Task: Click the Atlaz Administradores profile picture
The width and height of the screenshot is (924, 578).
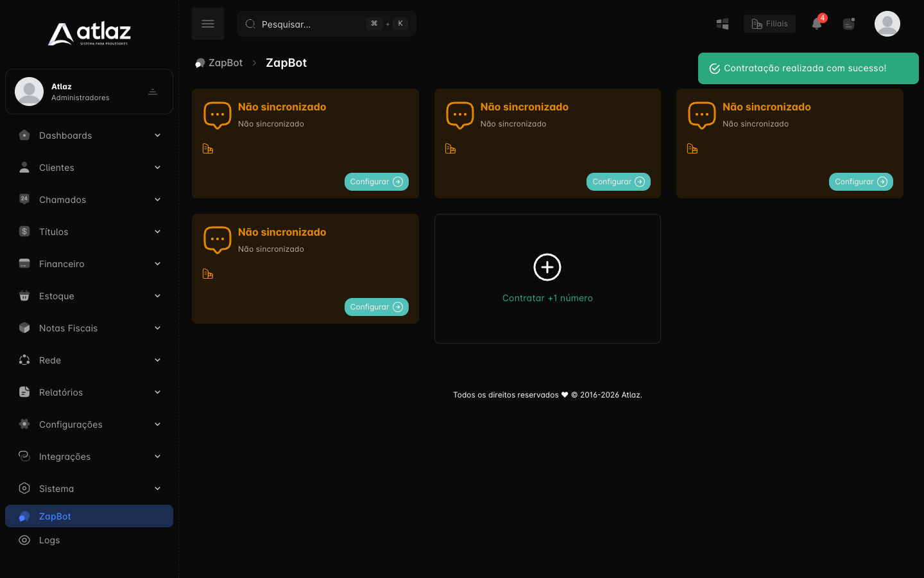Action: coord(29,91)
